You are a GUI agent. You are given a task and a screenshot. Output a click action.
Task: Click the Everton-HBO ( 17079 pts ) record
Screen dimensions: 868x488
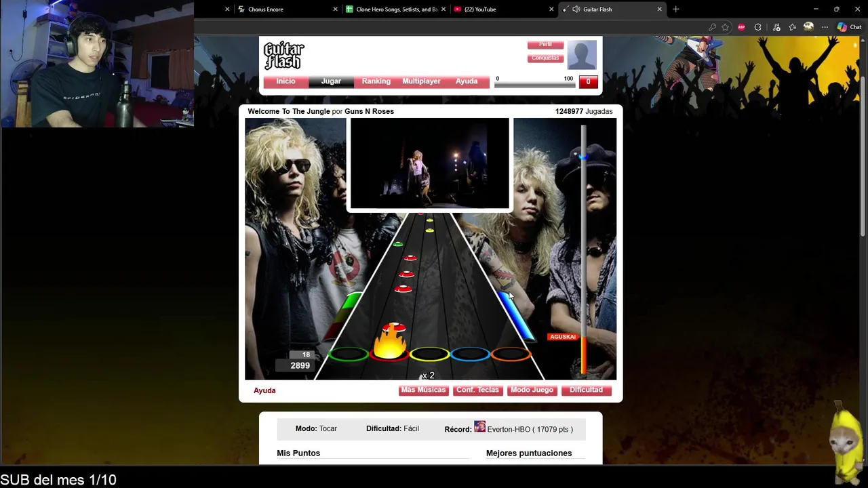click(x=530, y=429)
